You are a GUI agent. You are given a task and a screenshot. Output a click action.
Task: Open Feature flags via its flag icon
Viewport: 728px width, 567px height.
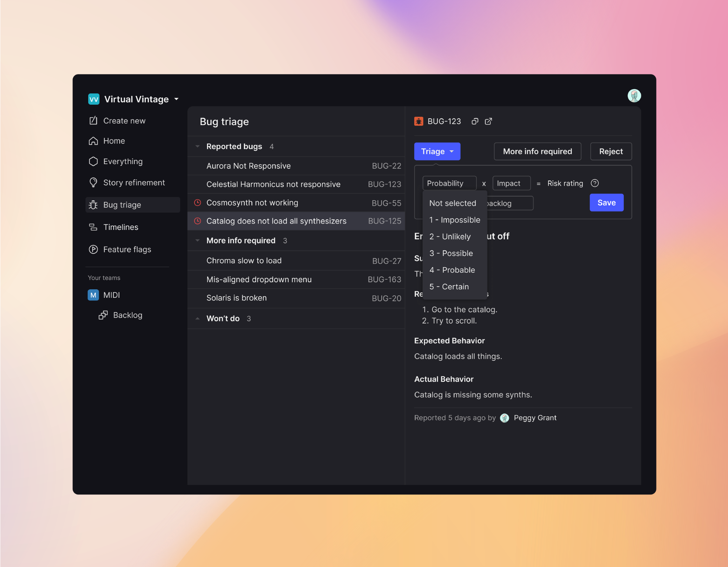[93, 249]
